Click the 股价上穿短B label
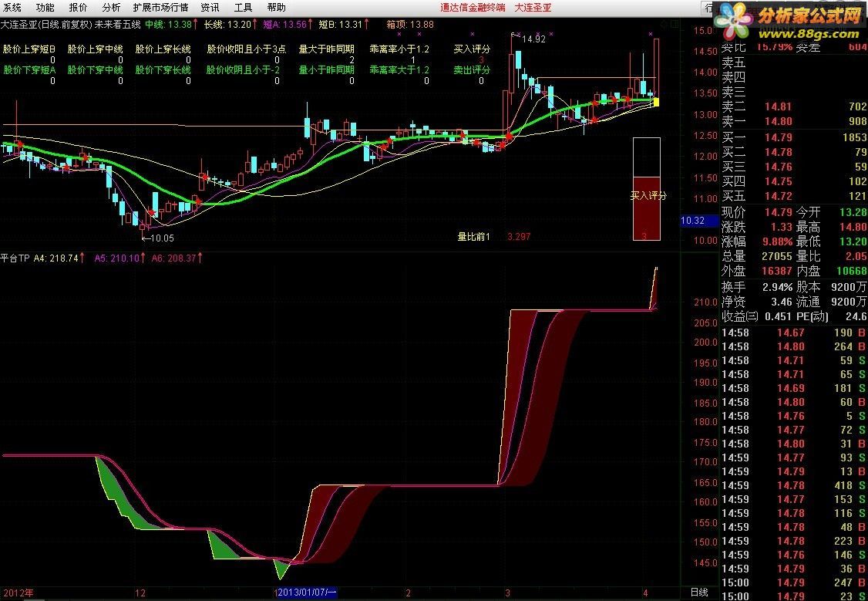This screenshot has height=601, width=868. [x=29, y=49]
